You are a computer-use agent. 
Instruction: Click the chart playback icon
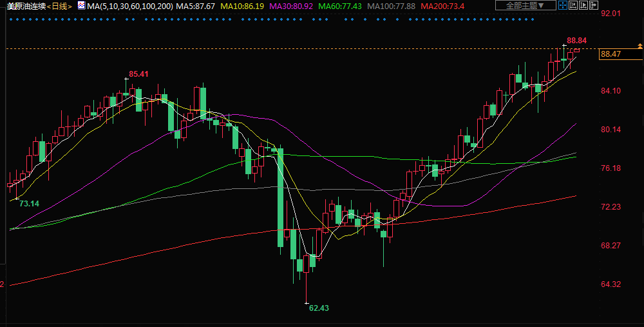(583, 6)
